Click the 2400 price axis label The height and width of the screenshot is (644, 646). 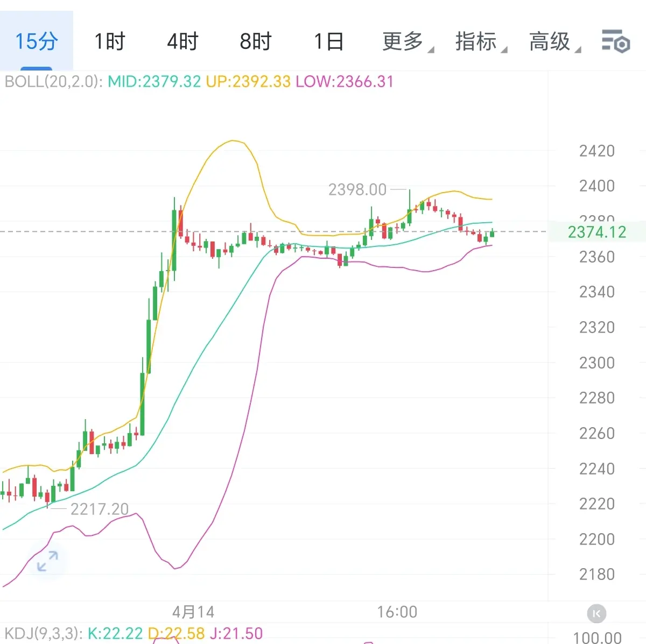pyautogui.click(x=597, y=186)
